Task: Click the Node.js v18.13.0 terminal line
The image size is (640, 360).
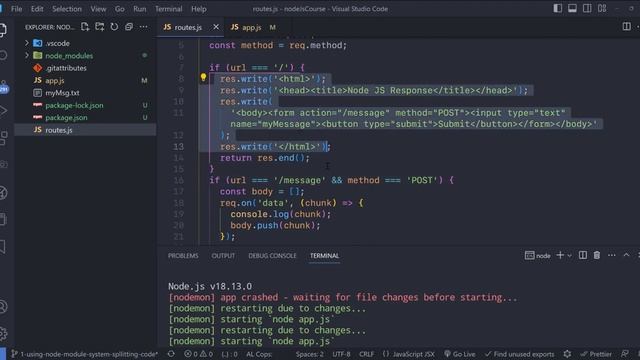Action: tap(210, 286)
